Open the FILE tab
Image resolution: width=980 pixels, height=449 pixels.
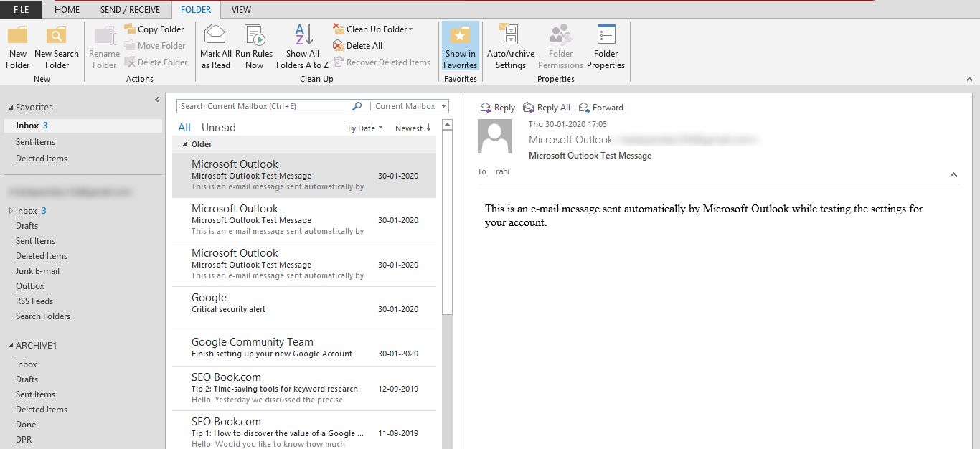(21, 10)
